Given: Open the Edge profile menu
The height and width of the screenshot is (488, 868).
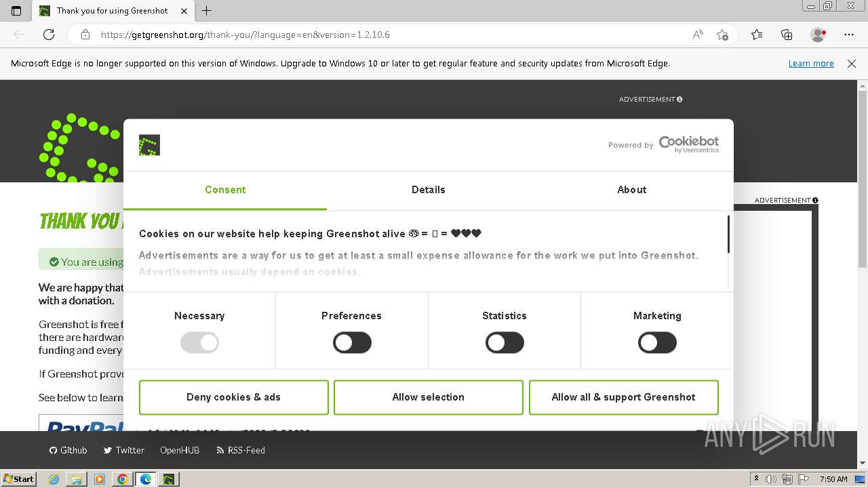Looking at the screenshot, I should 818,35.
